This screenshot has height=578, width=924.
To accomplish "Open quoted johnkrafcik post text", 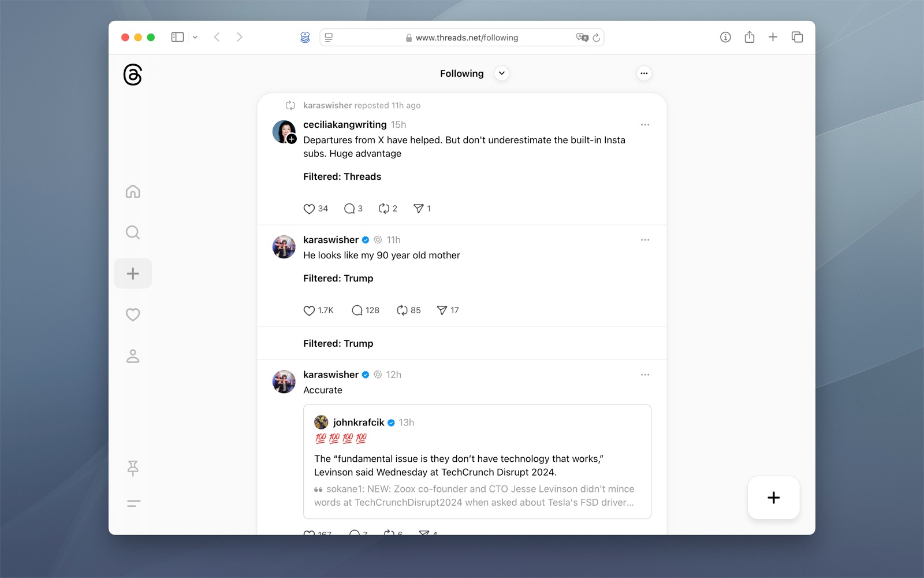I will (459, 465).
